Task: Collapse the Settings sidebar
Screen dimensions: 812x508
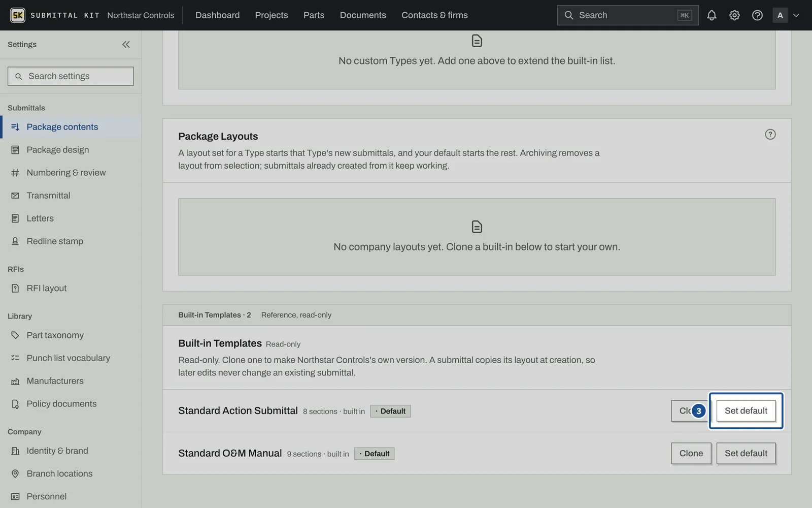Action: point(126,44)
